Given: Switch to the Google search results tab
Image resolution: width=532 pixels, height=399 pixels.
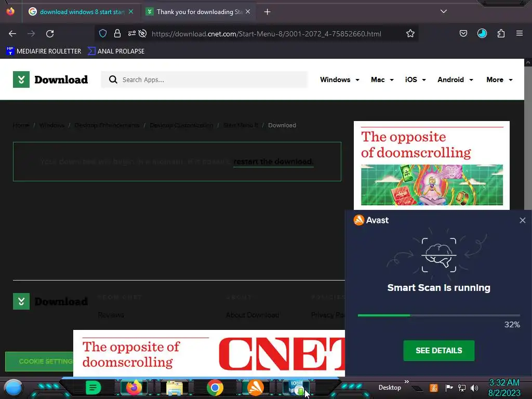Looking at the screenshot, I should pos(81,12).
